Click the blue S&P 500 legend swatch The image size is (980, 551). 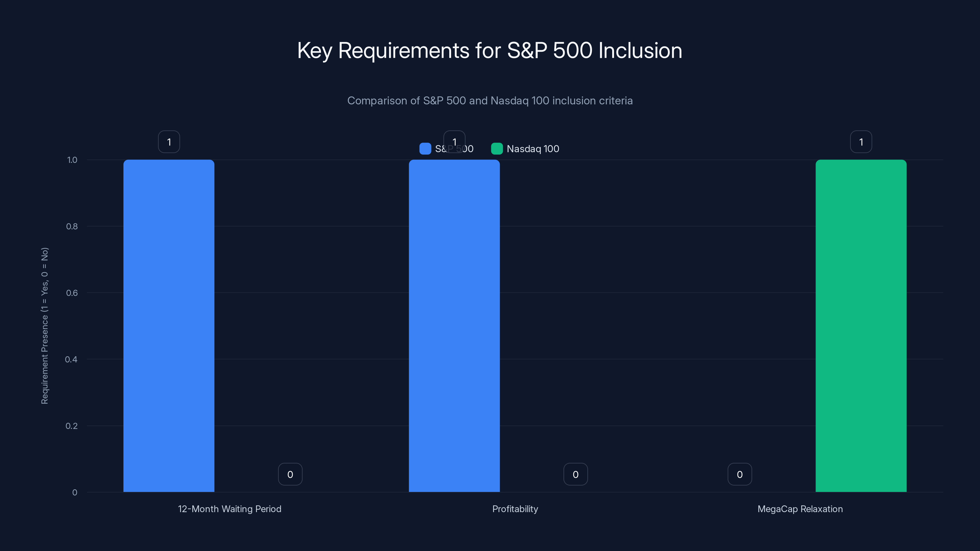[425, 149]
